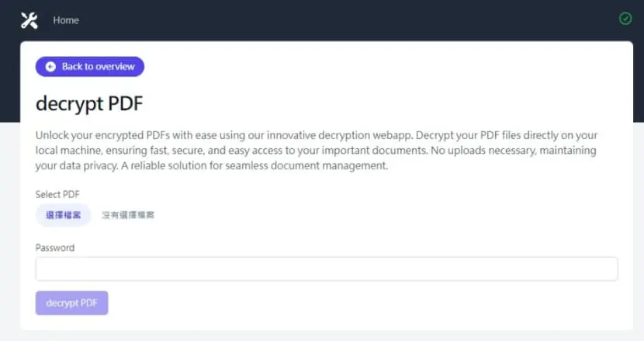Go back using Back to overview button

(89, 67)
